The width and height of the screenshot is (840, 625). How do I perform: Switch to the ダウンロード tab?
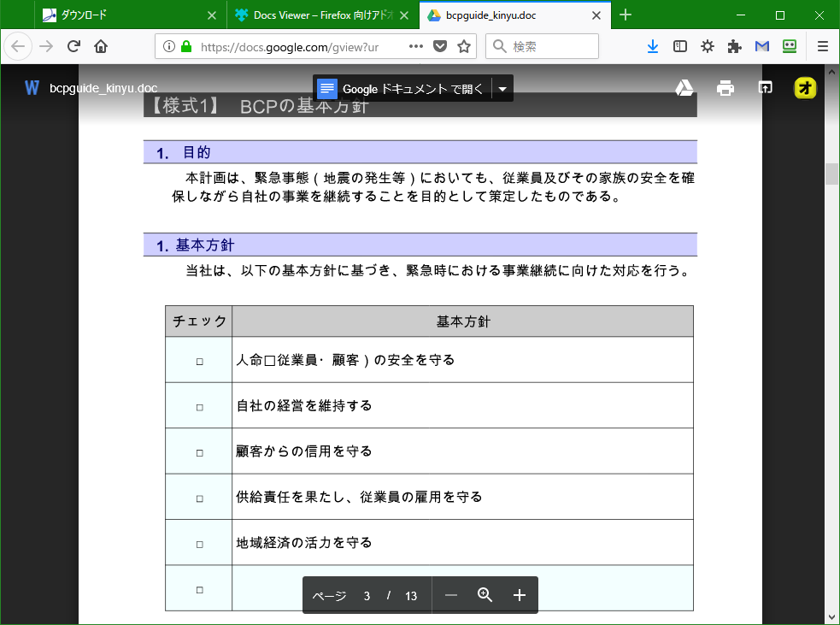click(130, 15)
